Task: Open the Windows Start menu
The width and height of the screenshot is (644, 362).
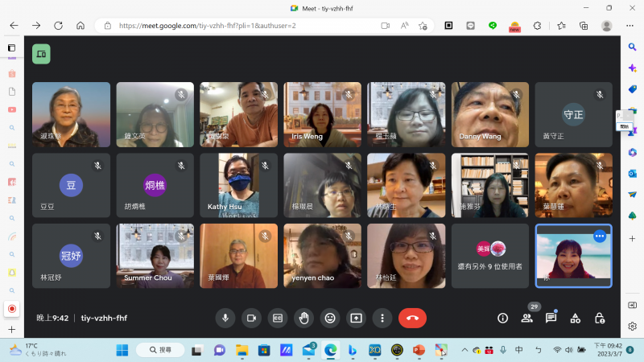Action: (x=122, y=350)
